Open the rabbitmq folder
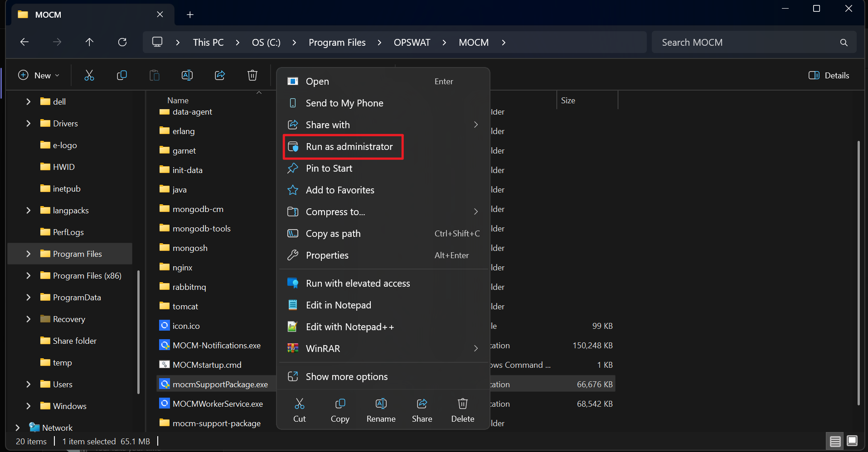This screenshot has width=868, height=452. pos(183,287)
